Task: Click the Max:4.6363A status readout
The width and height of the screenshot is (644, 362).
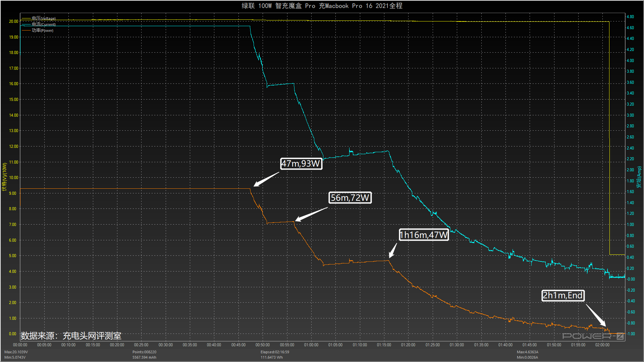Action: tap(527, 352)
